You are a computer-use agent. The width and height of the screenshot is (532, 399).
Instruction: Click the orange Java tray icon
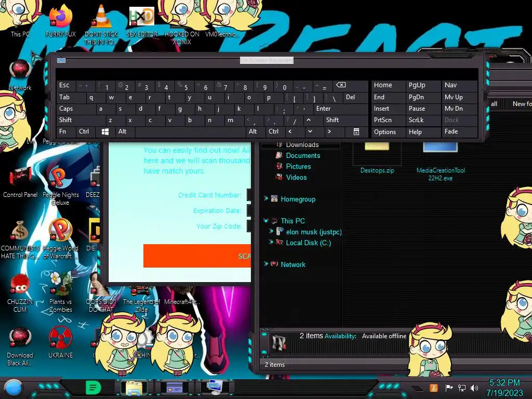pyautogui.click(x=434, y=388)
